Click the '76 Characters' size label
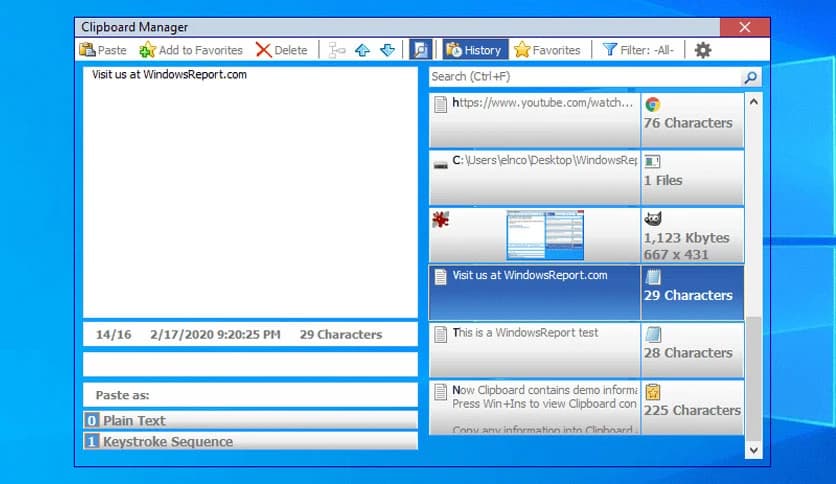Image resolution: width=836 pixels, height=484 pixels. [688, 123]
